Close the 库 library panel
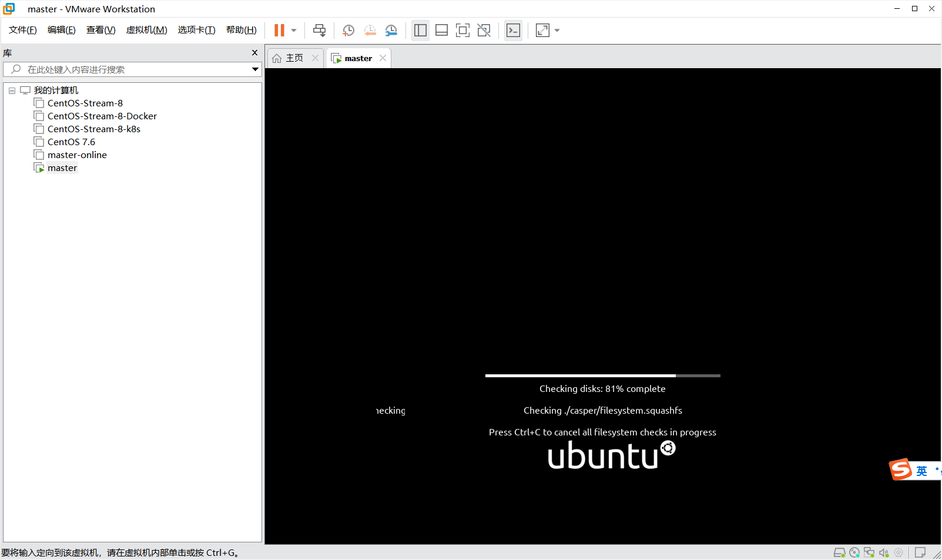This screenshot has height=560, width=942. (254, 53)
